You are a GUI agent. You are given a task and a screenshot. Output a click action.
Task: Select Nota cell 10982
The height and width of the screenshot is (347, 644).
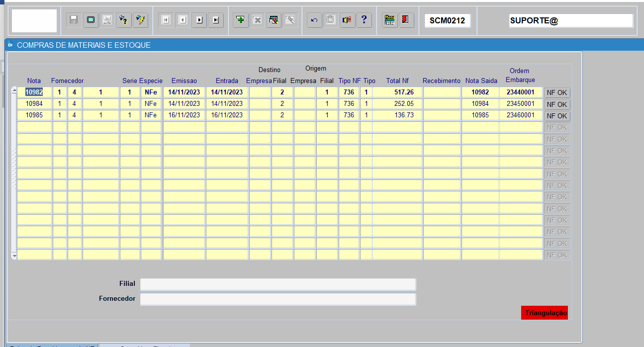(34, 92)
